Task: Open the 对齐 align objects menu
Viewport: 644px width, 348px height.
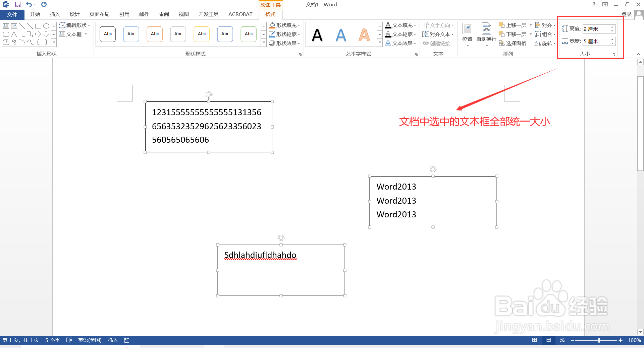Action: point(545,25)
